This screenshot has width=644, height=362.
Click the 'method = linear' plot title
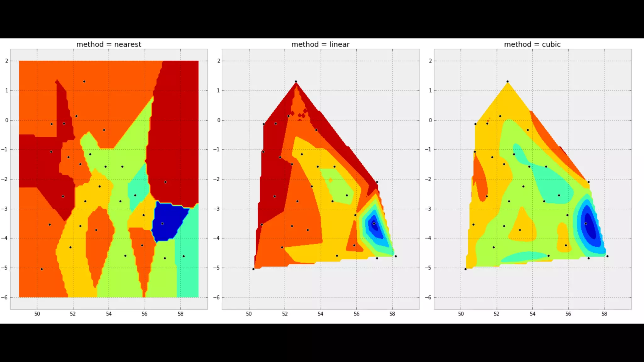pos(320,44)
